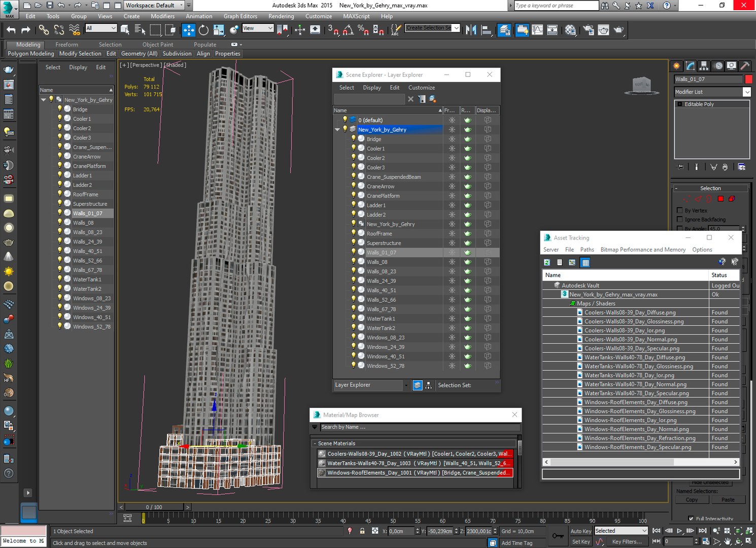Refresh the Asset Tracking list
This screenshot has width=756, height=548.
click(547, 262)
